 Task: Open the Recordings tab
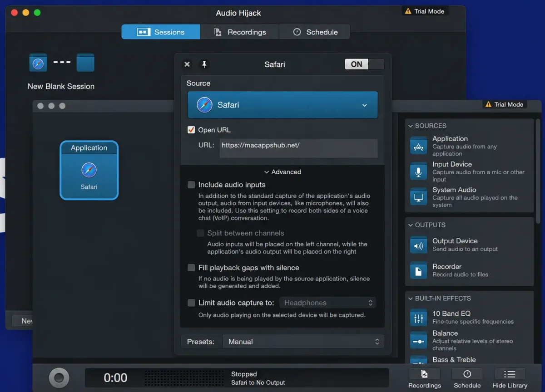(x=240, y=32)
